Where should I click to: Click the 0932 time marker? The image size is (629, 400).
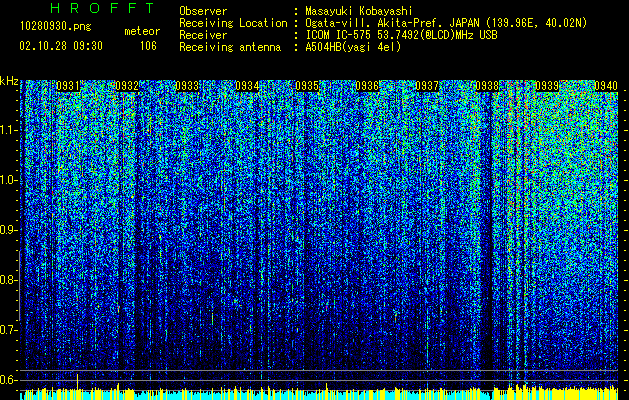(127, 86)
